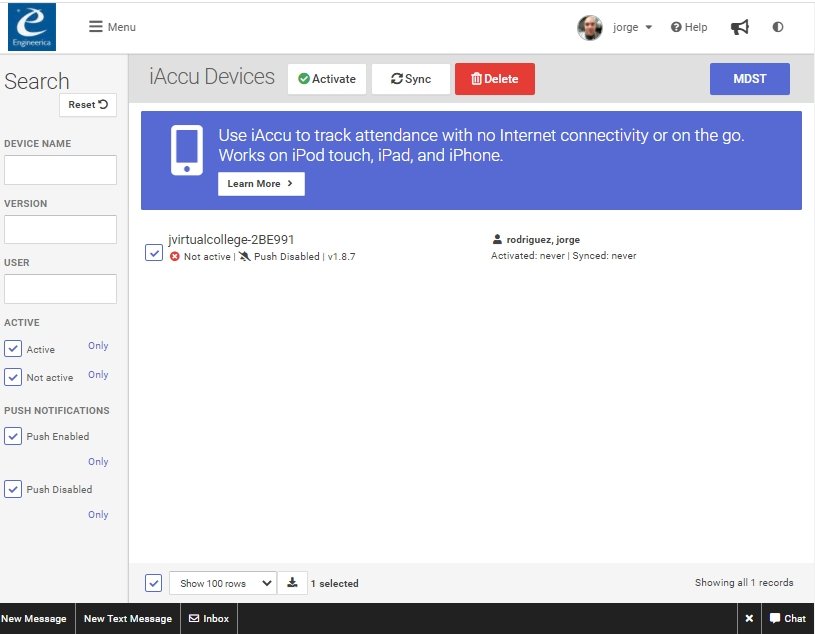The width and height of the screenshot is (815, 634).
Task: Click the Push Disabled bell icon
Action: [x=244, y=256]
